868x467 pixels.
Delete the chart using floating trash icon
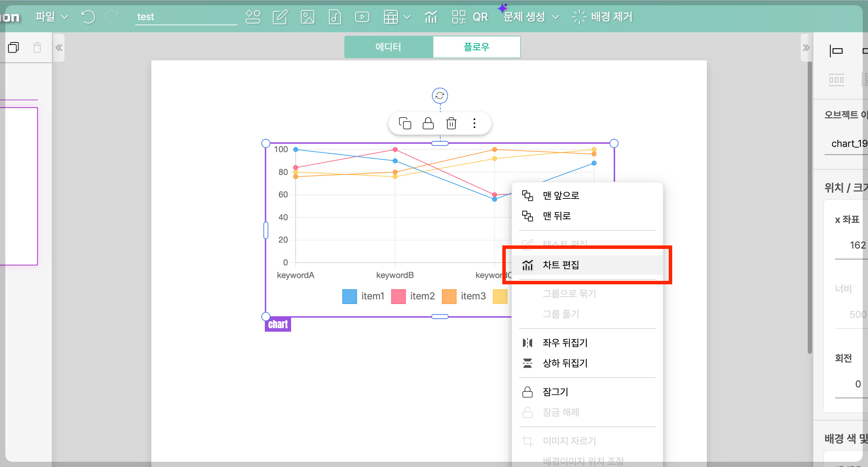pos(451,123)
